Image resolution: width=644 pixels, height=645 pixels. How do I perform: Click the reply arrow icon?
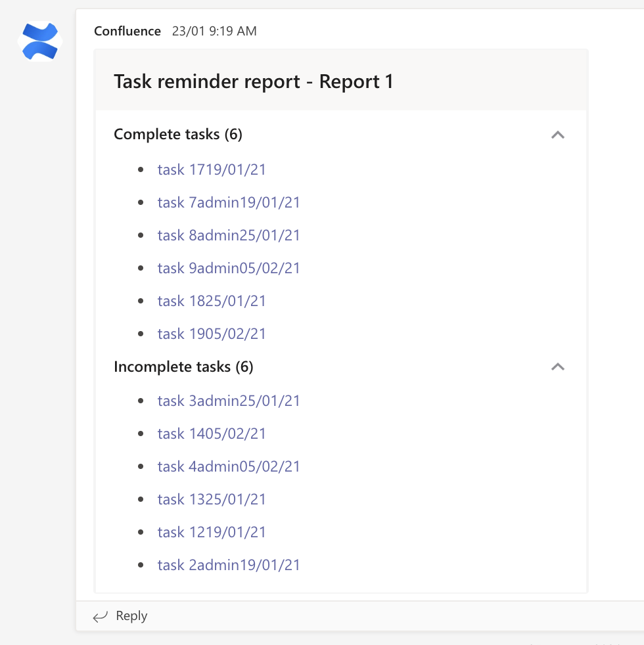[x=100, y=617]
